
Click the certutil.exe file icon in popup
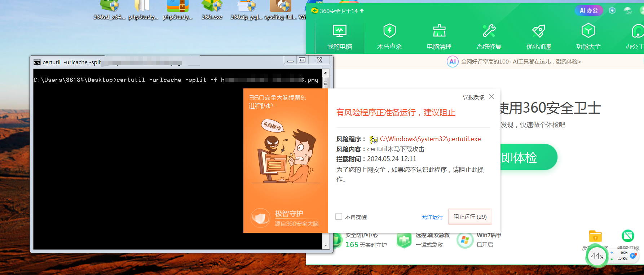pyautogui.click(x=374, y=139)
